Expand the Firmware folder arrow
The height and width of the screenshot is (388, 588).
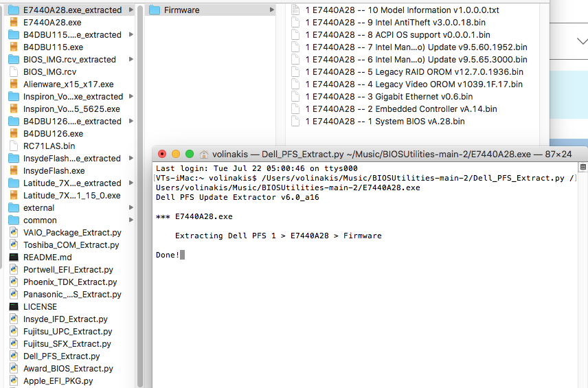[x=271, y=10]
